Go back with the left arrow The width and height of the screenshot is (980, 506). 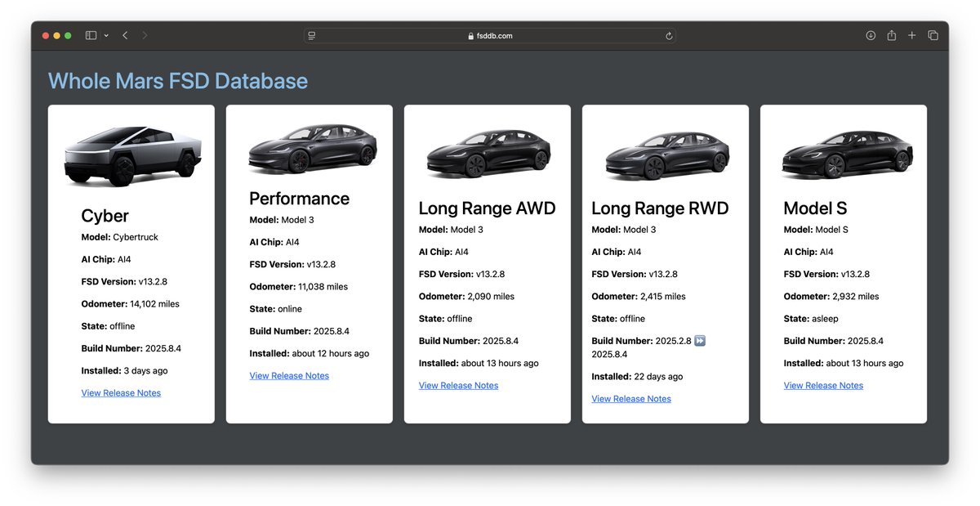125,36
